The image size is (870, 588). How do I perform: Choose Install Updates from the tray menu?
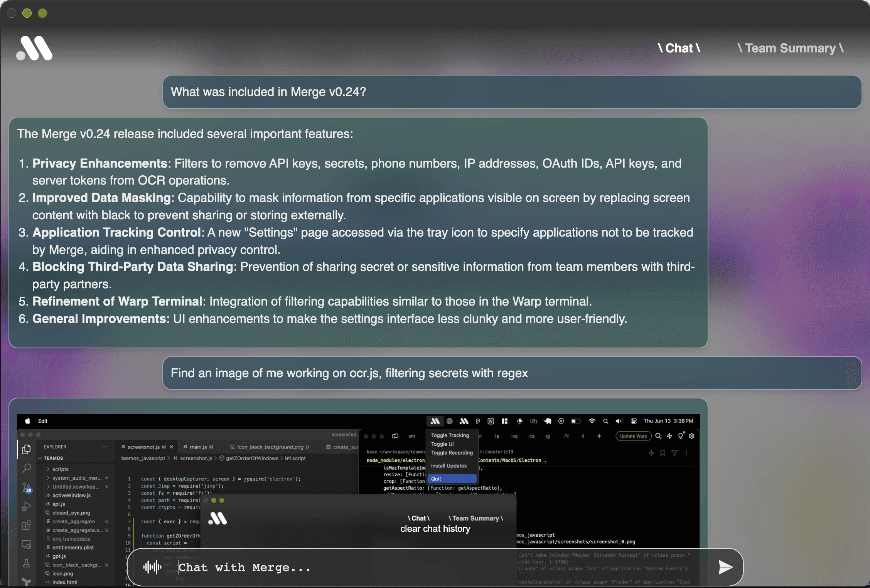pyautogui.click(x=449, y=466)
